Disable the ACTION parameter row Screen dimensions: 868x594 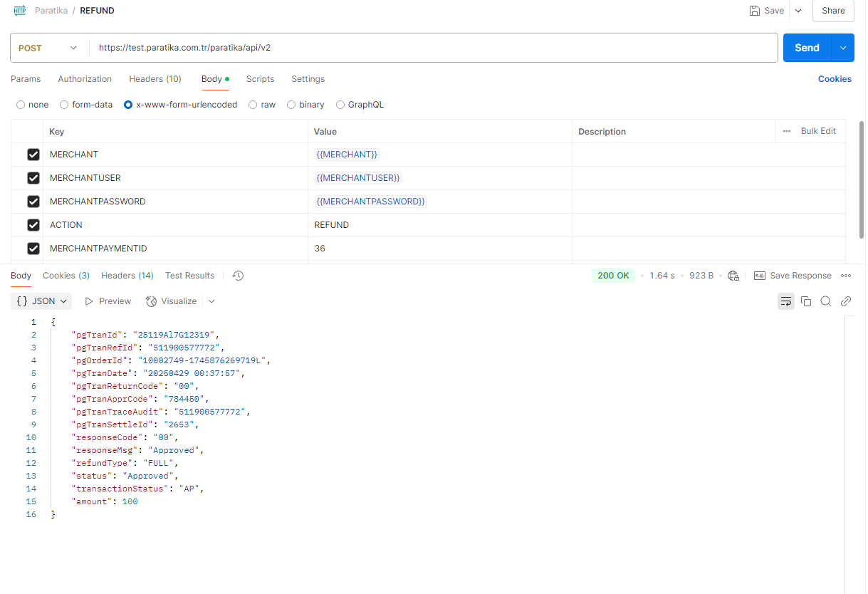[x=33, y=225]
